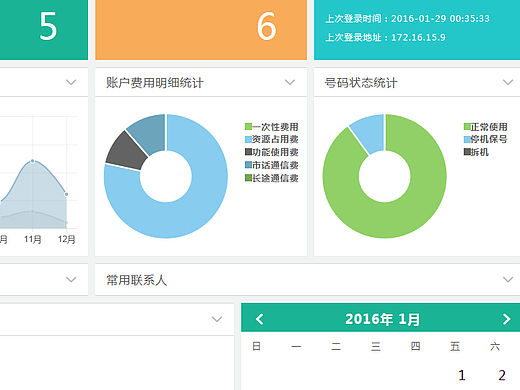Click the 12月 axis label
The height and width of the screenshot is (390, 520).
click(66, 239)
